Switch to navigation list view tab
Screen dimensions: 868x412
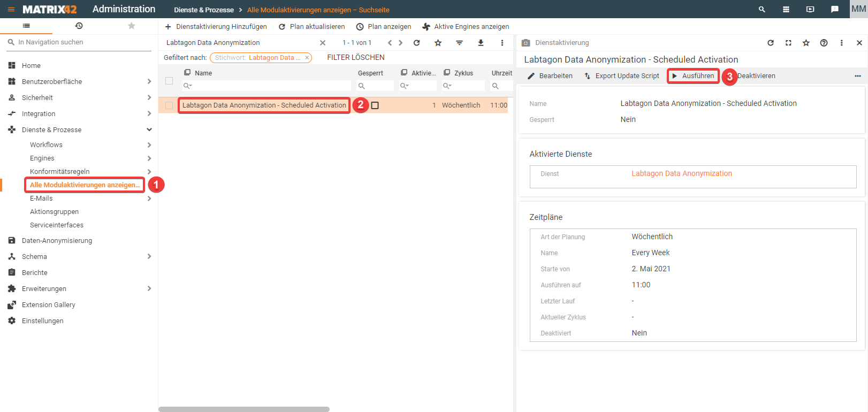[26, 26]
